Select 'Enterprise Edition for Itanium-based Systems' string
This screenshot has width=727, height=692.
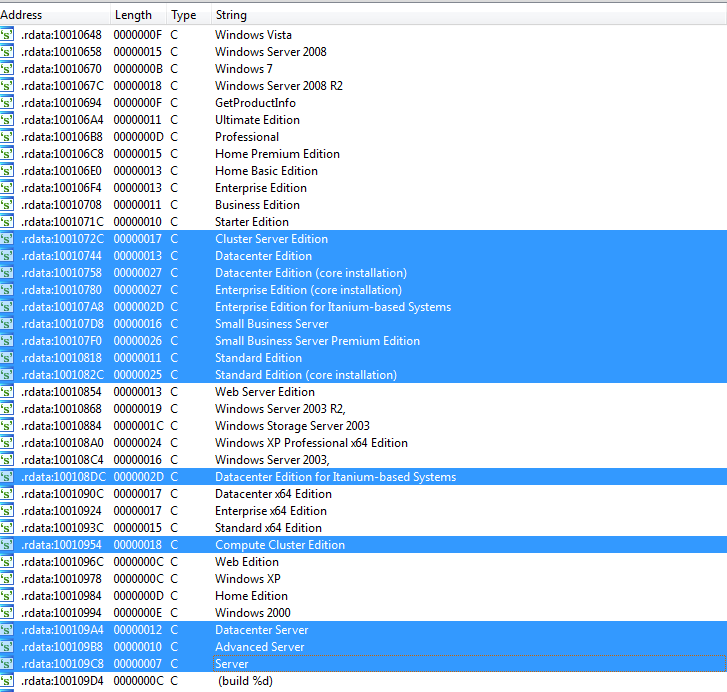333,307
